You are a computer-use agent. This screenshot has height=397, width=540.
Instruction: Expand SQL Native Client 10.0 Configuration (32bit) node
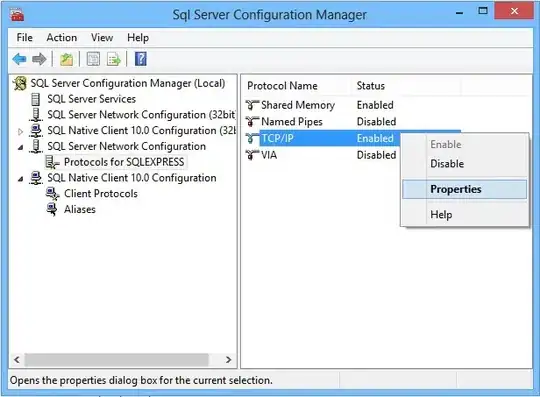(x=20, y=131)
